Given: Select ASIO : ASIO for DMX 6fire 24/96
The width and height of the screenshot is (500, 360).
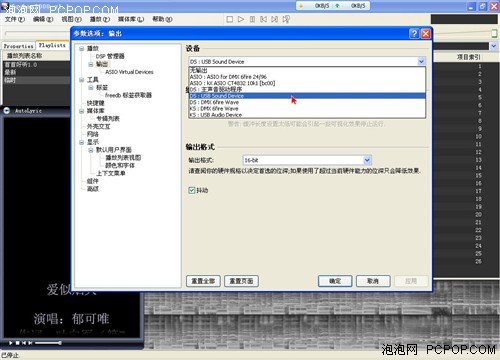Looking at the screenshot, I should [x=307, y=77].
